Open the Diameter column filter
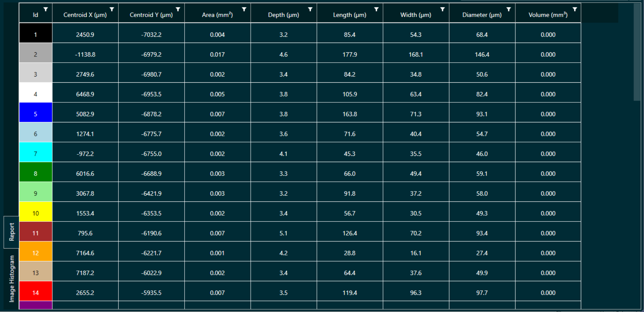Viewport: 644px width, 312px height. click(508, 9)
